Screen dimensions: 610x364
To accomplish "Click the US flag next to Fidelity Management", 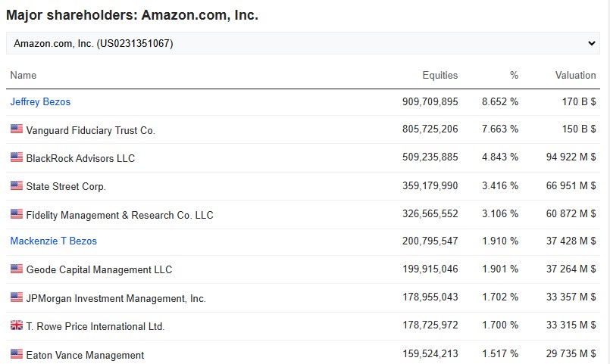I will 16,214.
